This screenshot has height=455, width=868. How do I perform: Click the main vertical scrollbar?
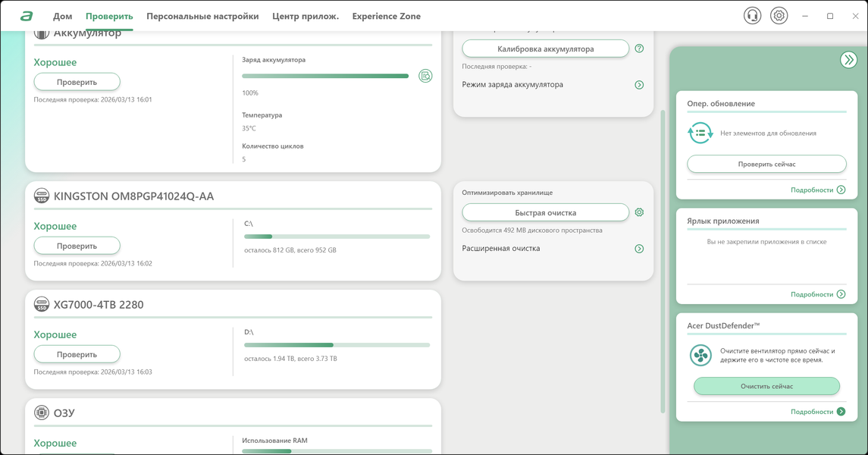pyautogui.click(x=663, y=262)
